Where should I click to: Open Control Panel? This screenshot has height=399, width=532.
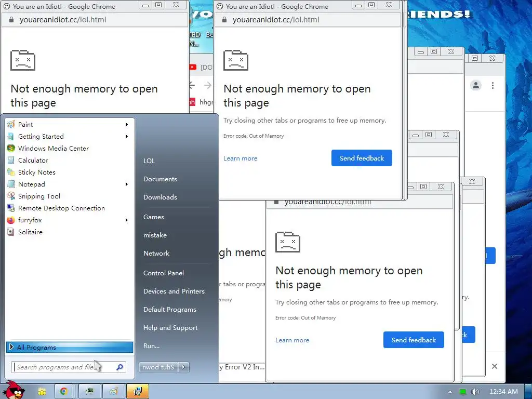pyautogui.click(x=164, y=273)
